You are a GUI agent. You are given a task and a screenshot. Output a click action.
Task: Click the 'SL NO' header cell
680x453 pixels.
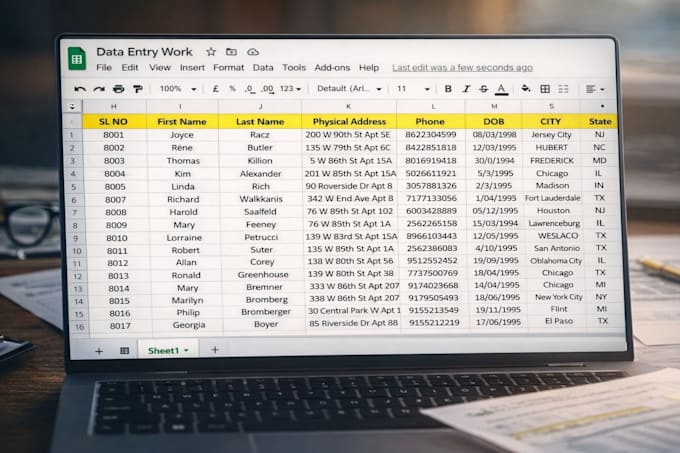114,122
